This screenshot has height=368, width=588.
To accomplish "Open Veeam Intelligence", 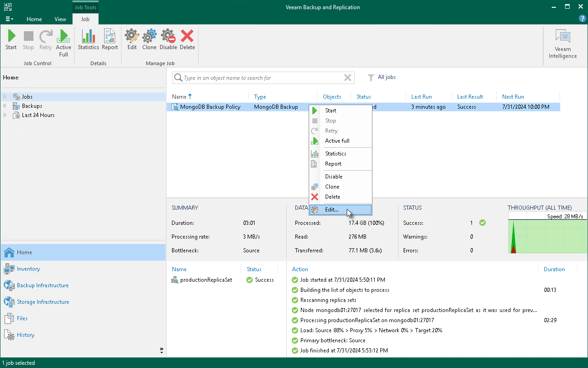I will pyautogui.click(x=563, y=44).
